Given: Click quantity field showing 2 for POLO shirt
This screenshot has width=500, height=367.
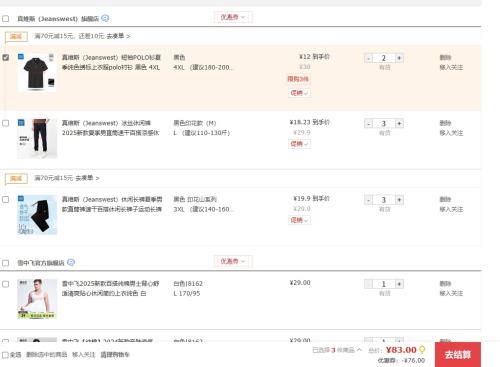Looking at the screenshot, I should 384,58.
